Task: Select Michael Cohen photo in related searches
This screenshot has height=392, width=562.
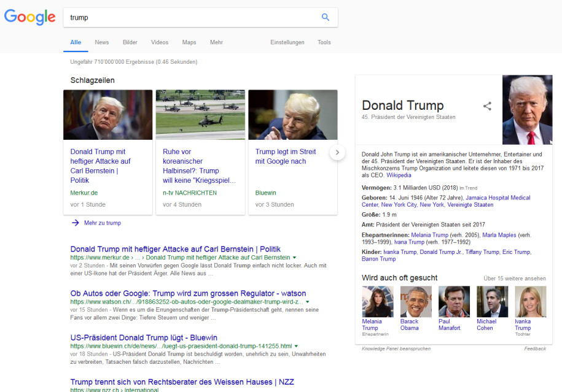Action: [492, 301]
